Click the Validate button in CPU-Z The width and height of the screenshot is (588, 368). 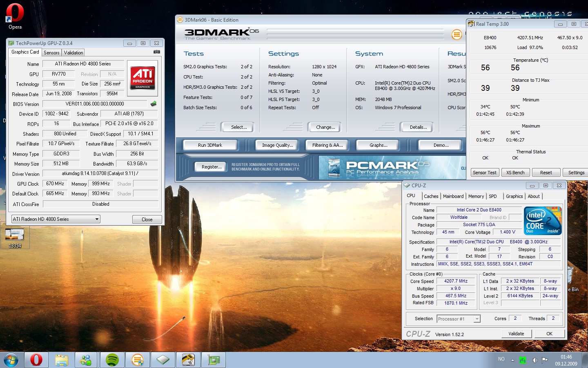(x=516, y=334)
